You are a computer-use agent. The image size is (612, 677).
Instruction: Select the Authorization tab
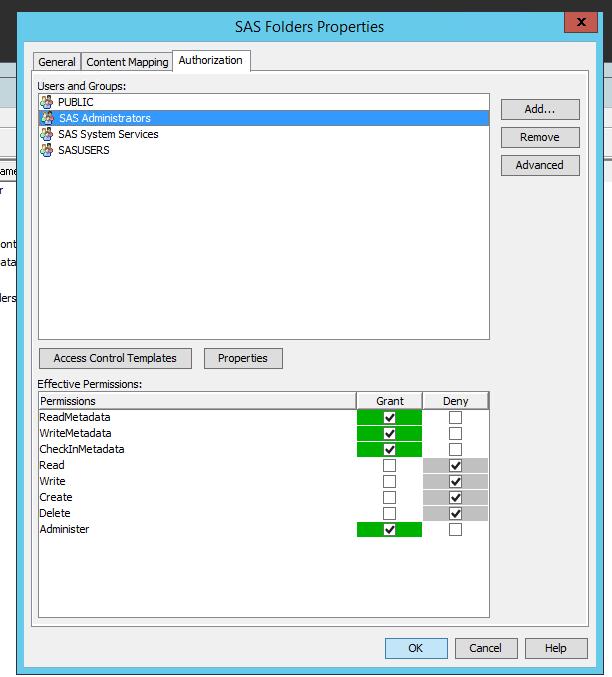[x=211, y=60]
